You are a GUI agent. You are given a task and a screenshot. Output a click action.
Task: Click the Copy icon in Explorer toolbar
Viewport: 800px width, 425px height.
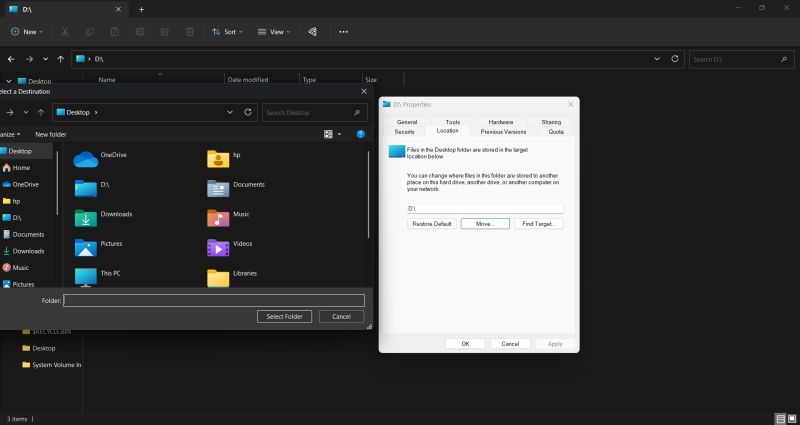90,32
